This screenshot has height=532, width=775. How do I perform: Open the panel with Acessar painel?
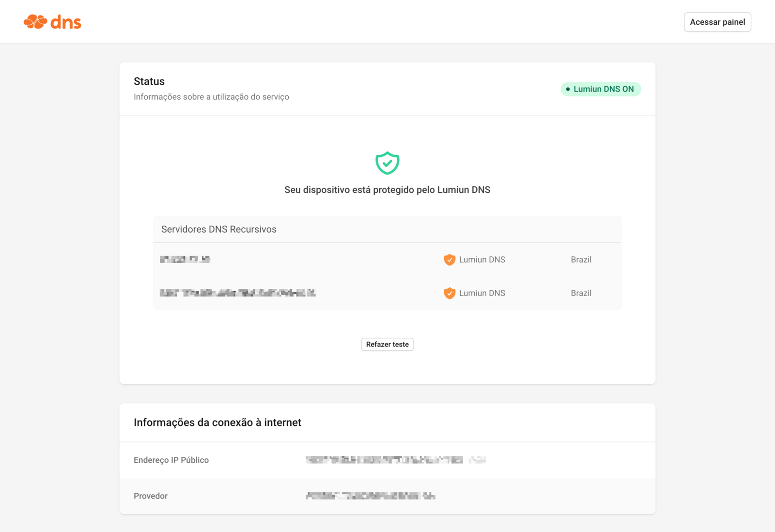717,22
